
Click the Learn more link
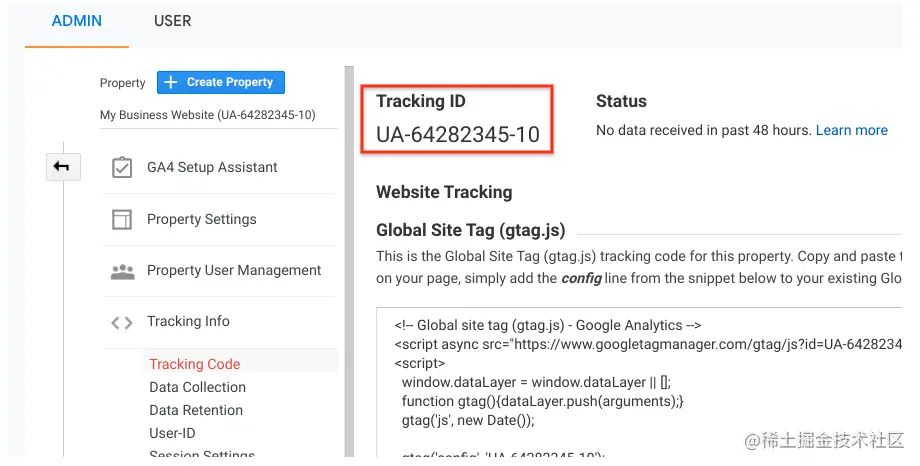(851, 130)
